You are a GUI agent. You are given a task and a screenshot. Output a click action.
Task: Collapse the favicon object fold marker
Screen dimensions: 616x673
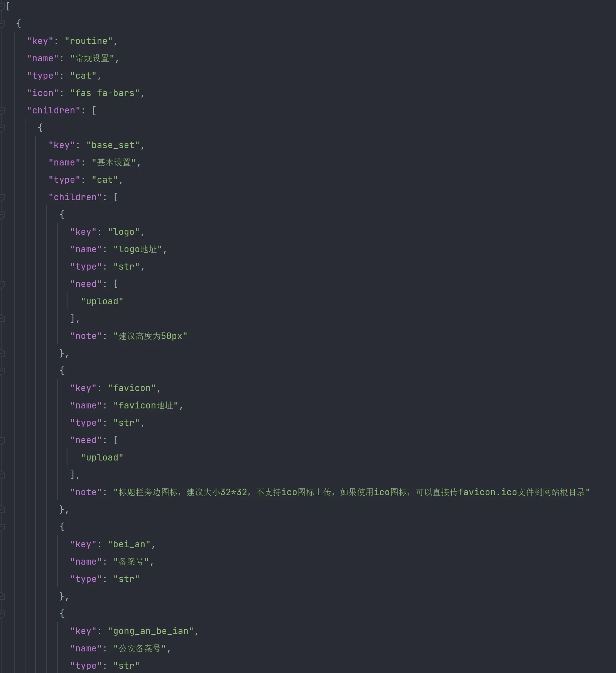point(2,371)
